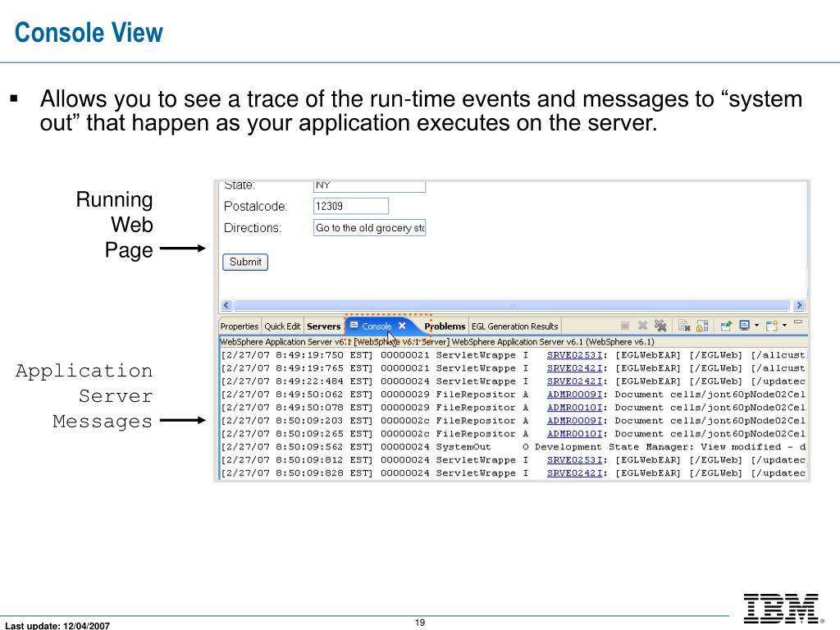The height and width of the screenshot is (630, 840).
Task: Click the Remove Launch (single X) icon
Action: click(643, 326)
